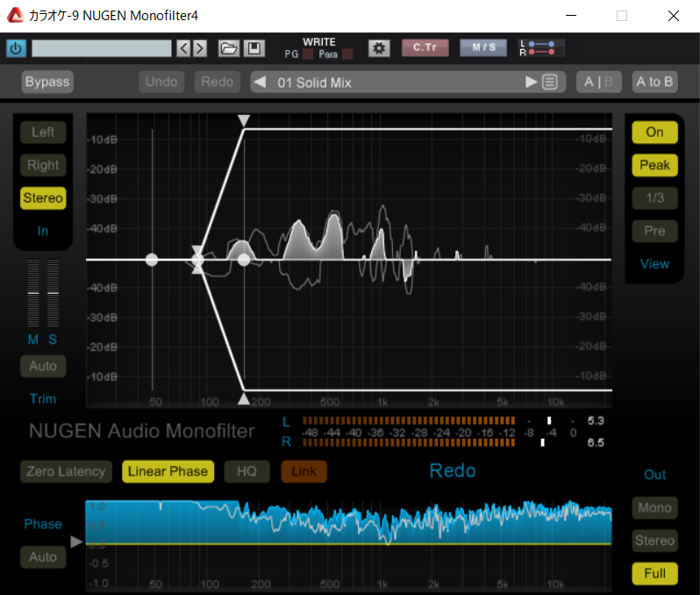This screenshot has width=700, height=595.
Task: Go to previous preset with left triangle
Action: click(261, 82)
